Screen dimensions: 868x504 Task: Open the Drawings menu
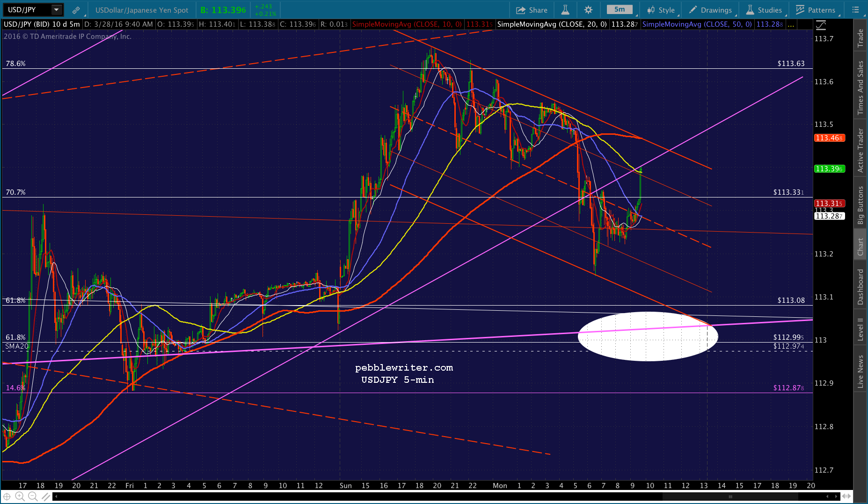pos(710,10)
